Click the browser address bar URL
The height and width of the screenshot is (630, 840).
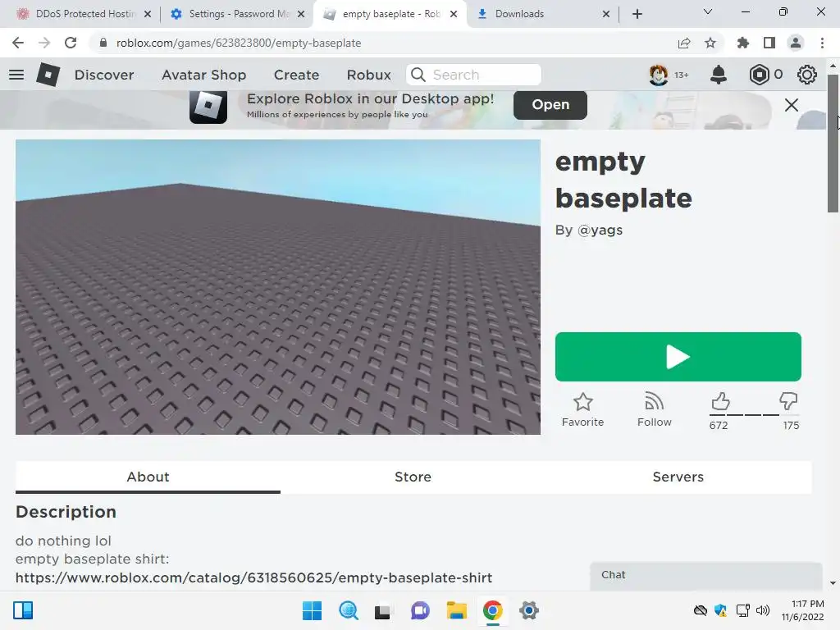[x=239, y=43]
